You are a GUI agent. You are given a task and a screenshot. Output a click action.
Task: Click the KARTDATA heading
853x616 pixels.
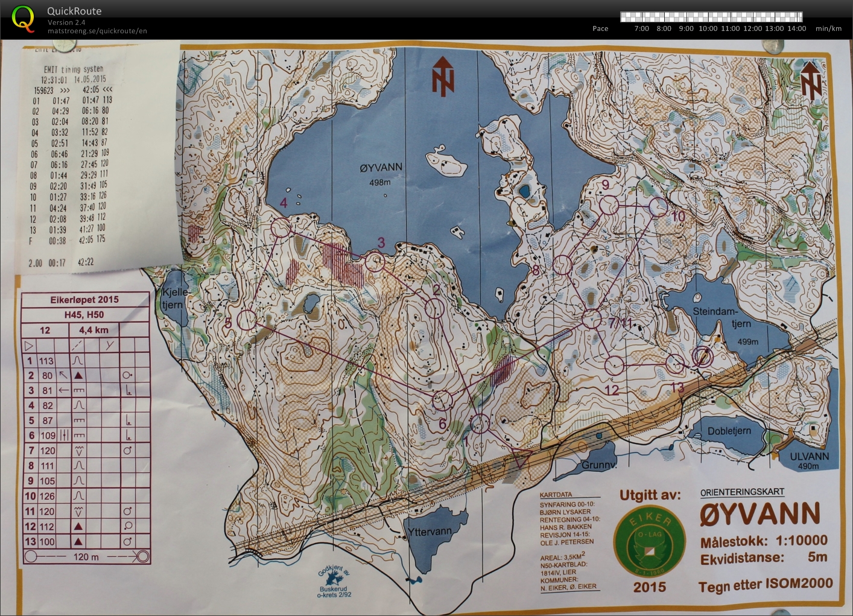pos(556,495)
